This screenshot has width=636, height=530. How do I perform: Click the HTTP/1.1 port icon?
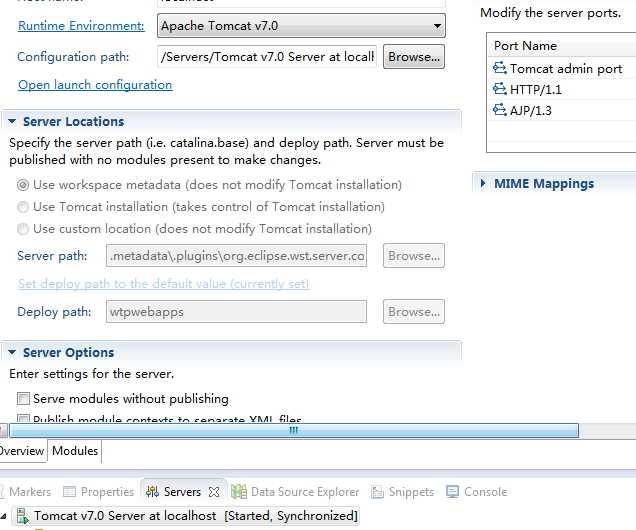pyautogui.click(x=499, y=88)
